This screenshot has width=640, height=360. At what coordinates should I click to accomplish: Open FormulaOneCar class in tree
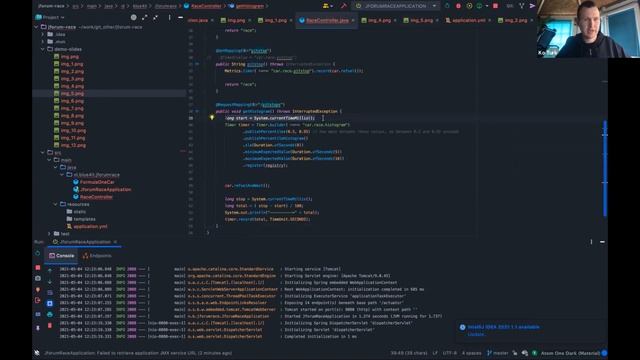click(94, 182)
